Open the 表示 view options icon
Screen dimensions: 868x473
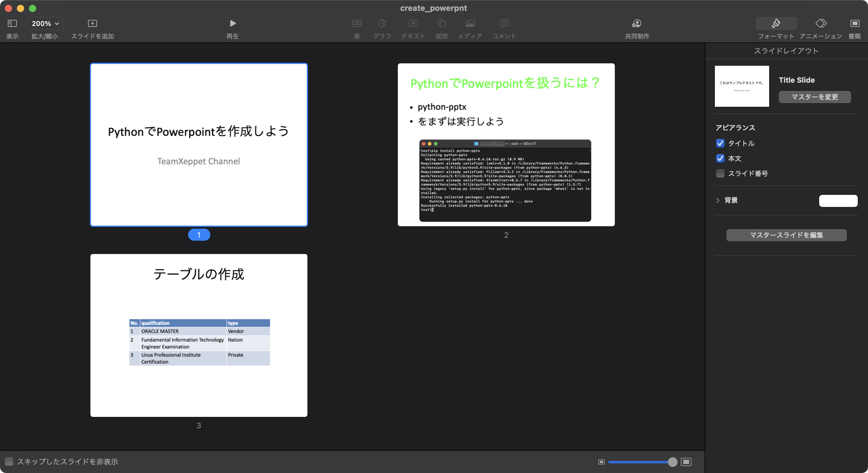pos(12,23)
